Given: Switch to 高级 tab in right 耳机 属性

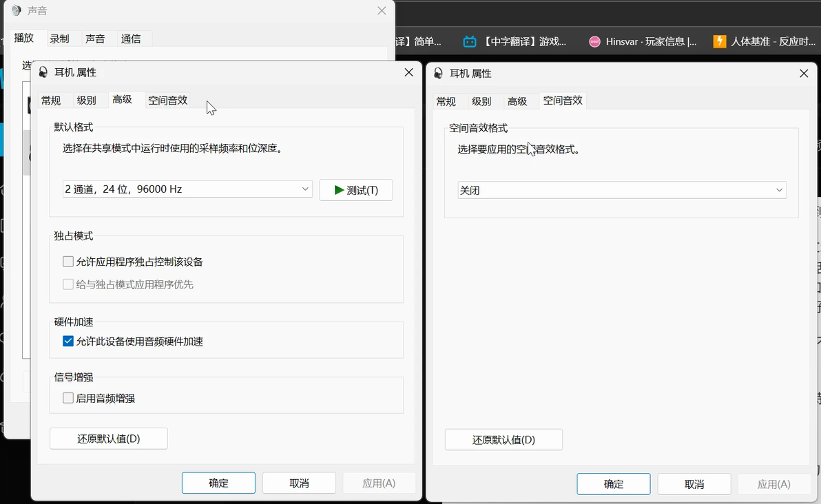Looking at the screenshot, I should tap(517, 101).
